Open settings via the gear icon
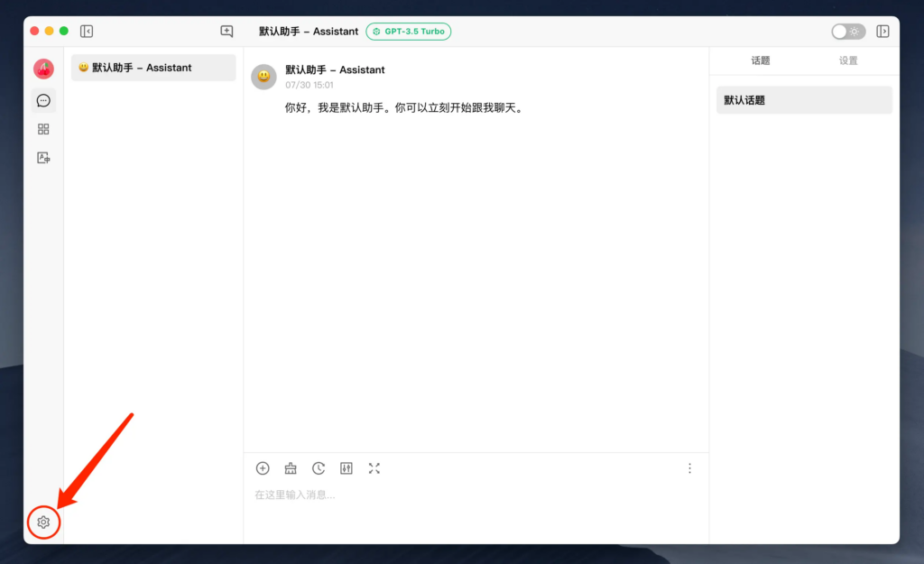 pos(43,522)
